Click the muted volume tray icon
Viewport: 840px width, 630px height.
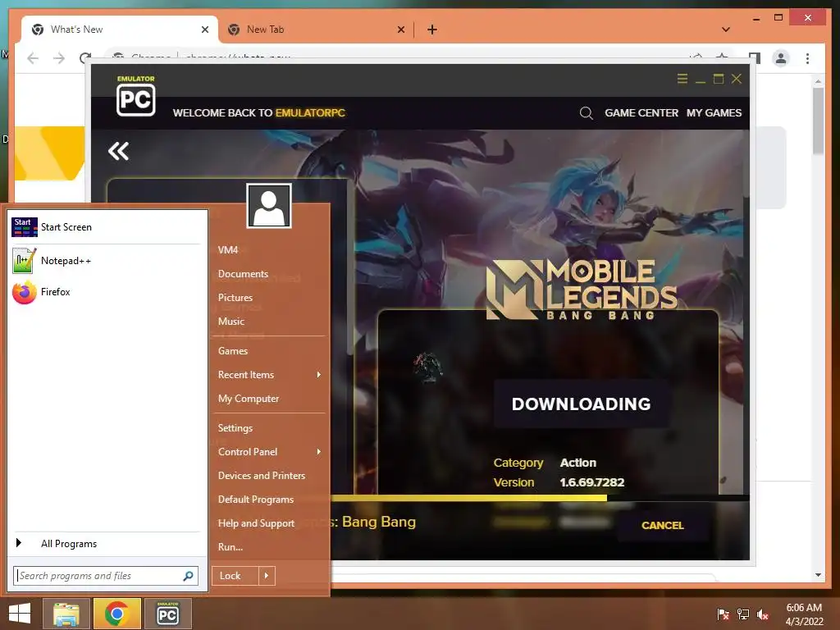pyautogui.click(x=763, y=614)
